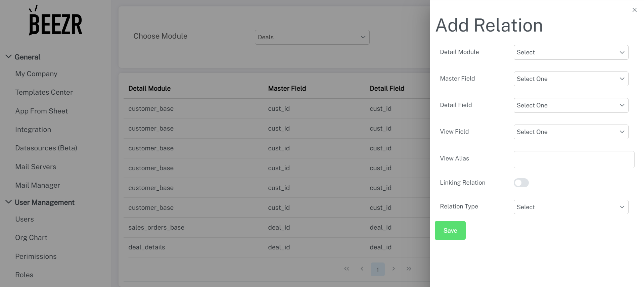
Task: Go to first page of pagination
Action: (x=347, y=269)
